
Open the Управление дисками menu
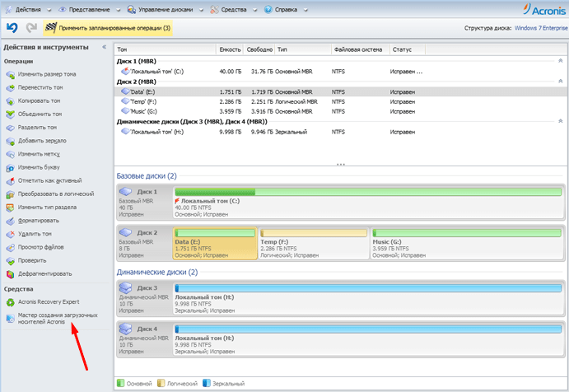click(x=166, y=10)
